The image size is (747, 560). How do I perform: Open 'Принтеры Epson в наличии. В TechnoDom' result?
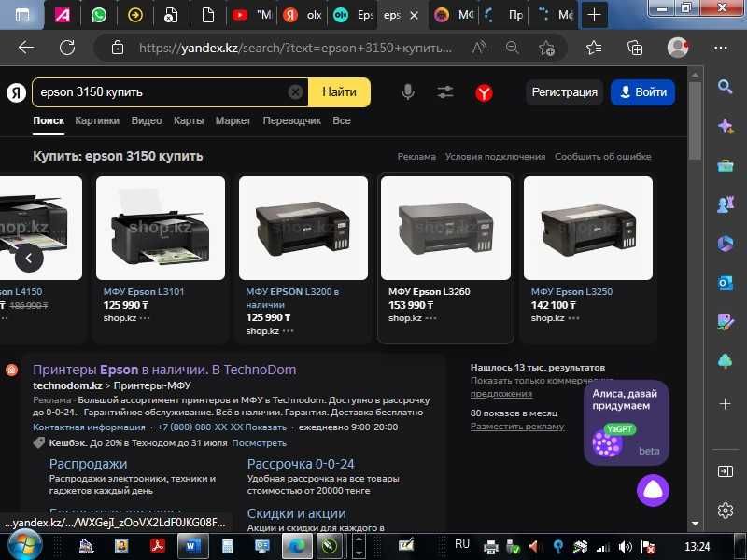(x=164, y=370)
